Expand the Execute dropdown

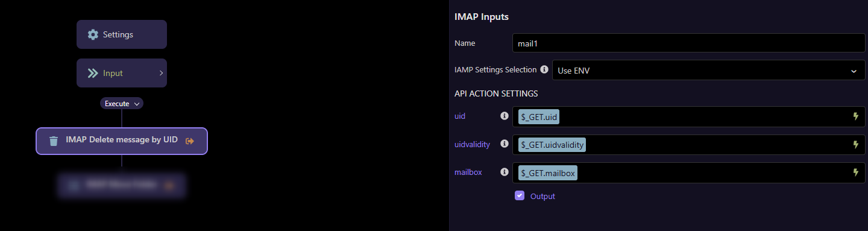(x=122, y=104)
